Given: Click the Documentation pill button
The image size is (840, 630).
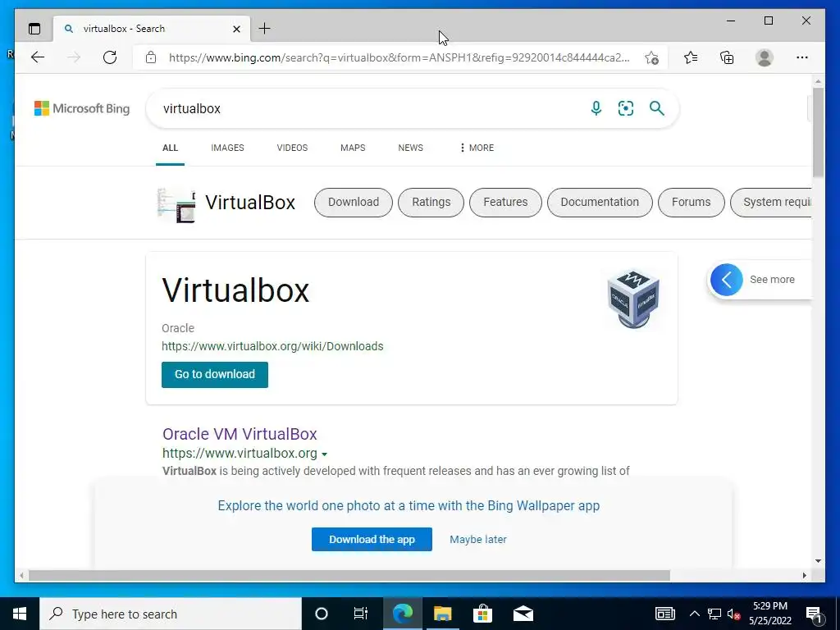Looking at the screenshot, I should click(x=600, y=203).
